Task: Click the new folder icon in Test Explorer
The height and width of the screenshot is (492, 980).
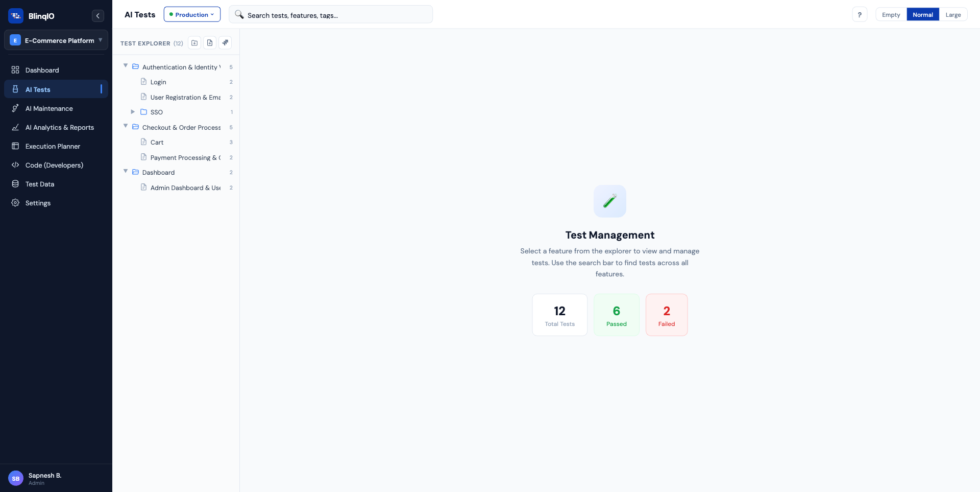Action: (194, 43)
